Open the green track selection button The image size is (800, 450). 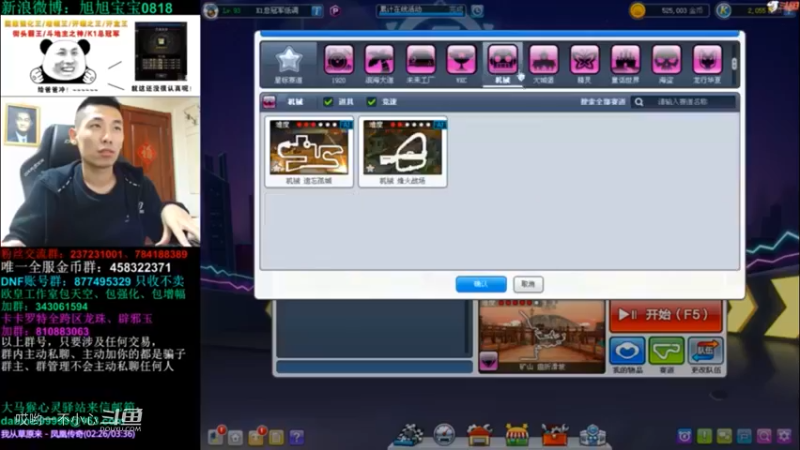point(666,351)
